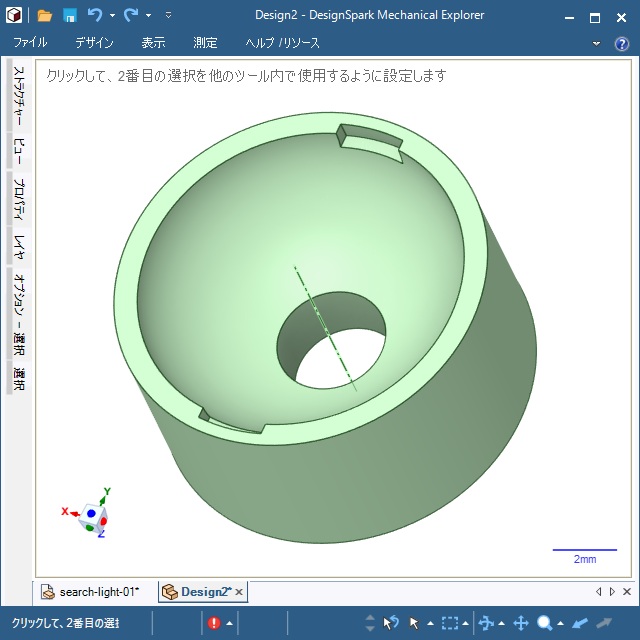Click the red error indicator in status bar
The width and height of the screenshot is (640, 640).
(214, 623)
